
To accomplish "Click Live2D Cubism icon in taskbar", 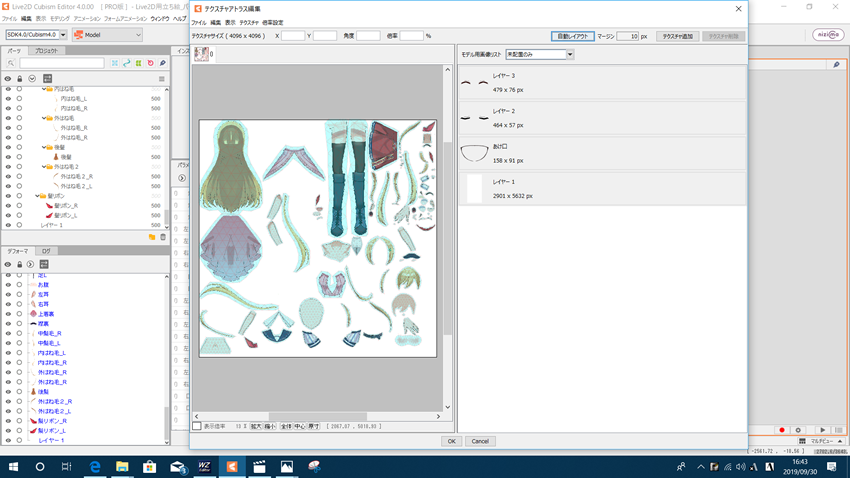I will click(x=232, y=467).
